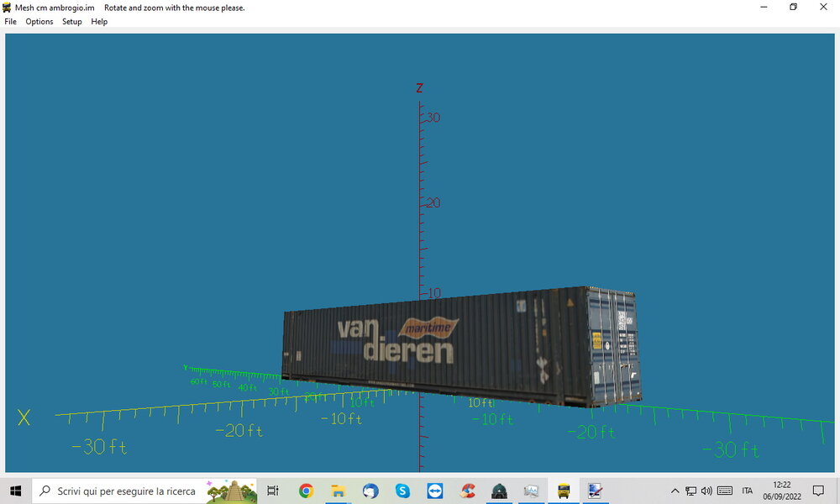The height and width of the screenshot is (504, 840).
Task: Open CCleaner from the taskbar
Action: click(x=467, y=491)
